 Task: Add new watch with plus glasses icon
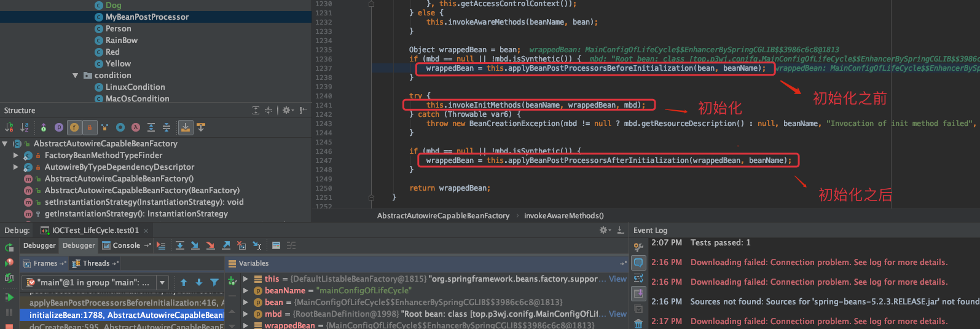pos(232,281)
